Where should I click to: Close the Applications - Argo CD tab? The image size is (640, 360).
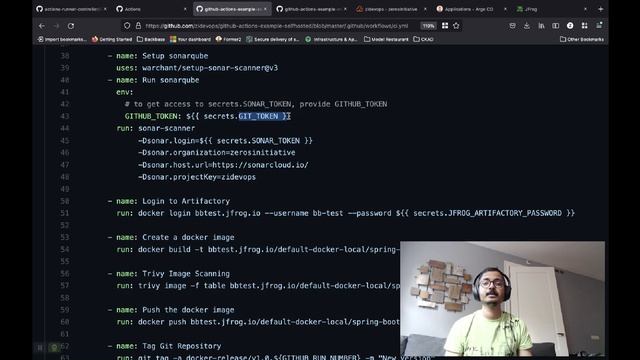click(505, 9)
